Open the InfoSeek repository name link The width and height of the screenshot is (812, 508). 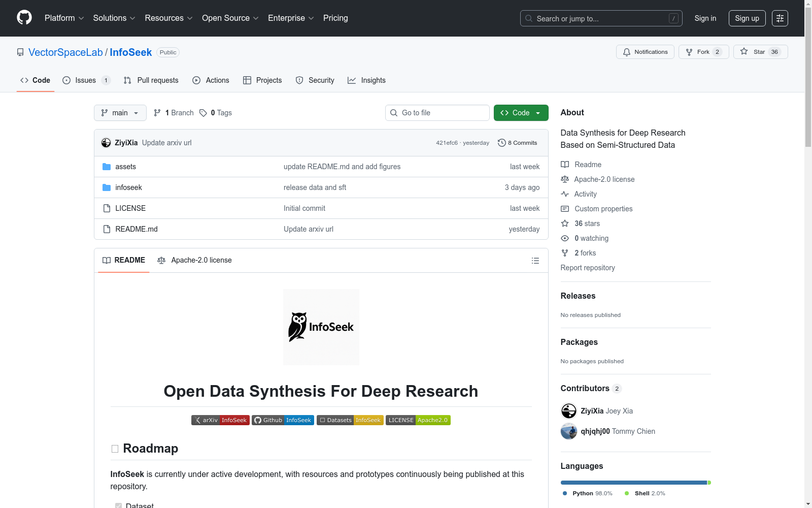[131, 52]
